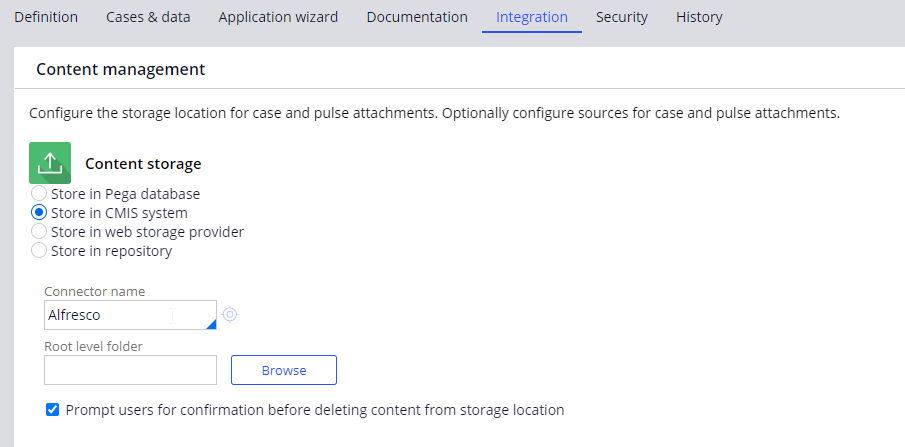The image size is (905, 447).
Task: Focus the Root level folder field
Action: pyautogui.click(x=130, y=370)
